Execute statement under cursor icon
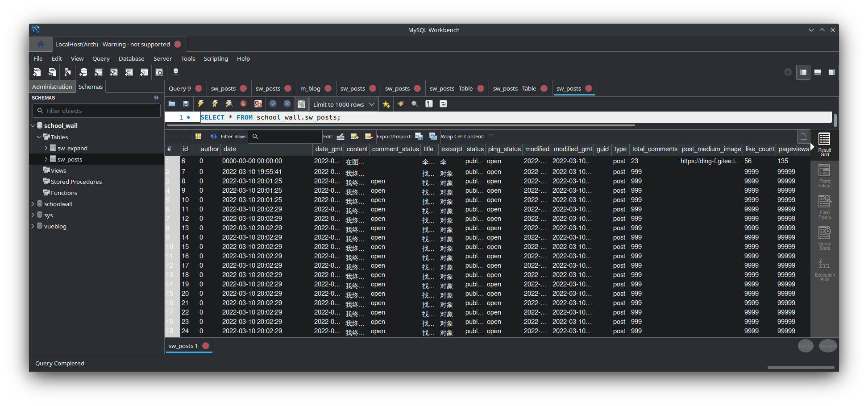Viewport: 868px width, 406px height. [x=215, y=104]
